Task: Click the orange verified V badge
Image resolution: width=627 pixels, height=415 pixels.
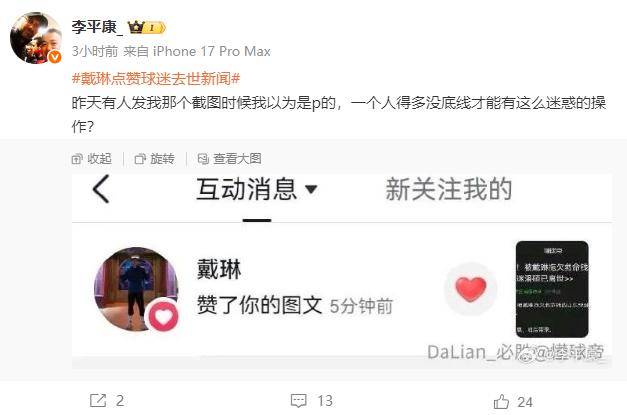Action: pos(55,57)
